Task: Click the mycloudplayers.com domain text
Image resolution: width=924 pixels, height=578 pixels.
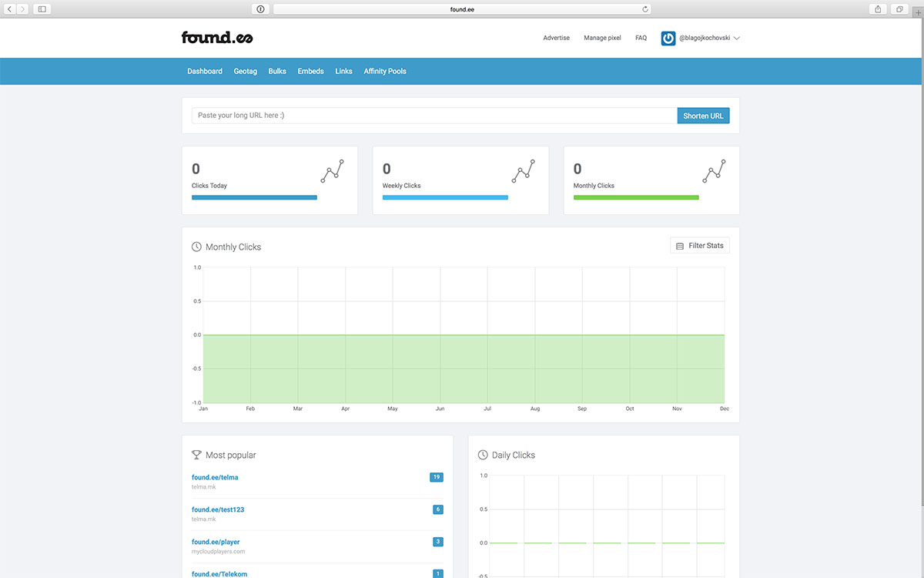Action: [219, 552]
